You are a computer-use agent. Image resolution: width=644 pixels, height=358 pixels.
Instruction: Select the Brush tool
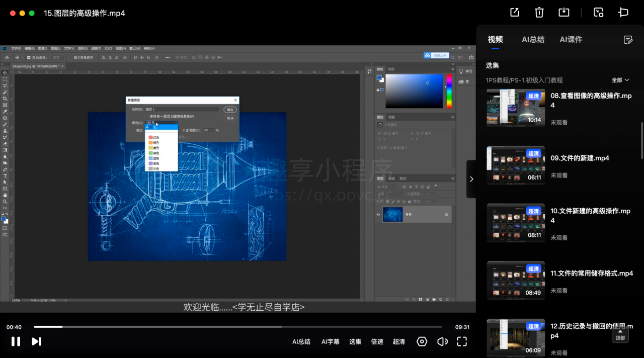[5, 124]
